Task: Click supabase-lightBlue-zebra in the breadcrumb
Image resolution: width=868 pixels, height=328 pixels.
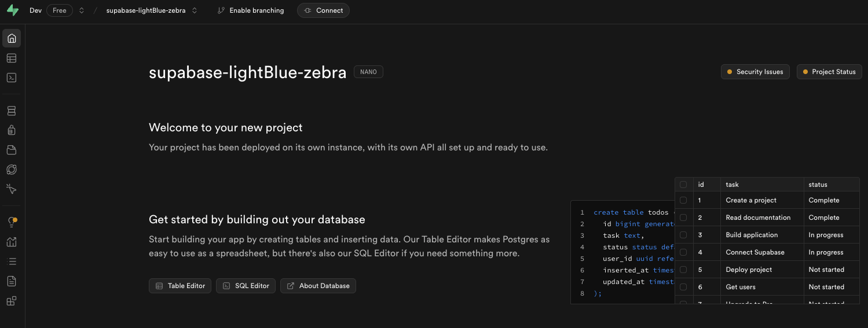Action: [146, 10]
